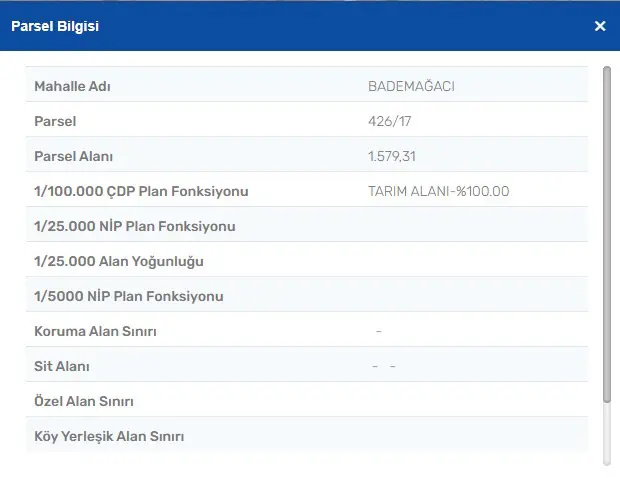
Task: Select parcel number 426/17
Action: pos(389,121)
